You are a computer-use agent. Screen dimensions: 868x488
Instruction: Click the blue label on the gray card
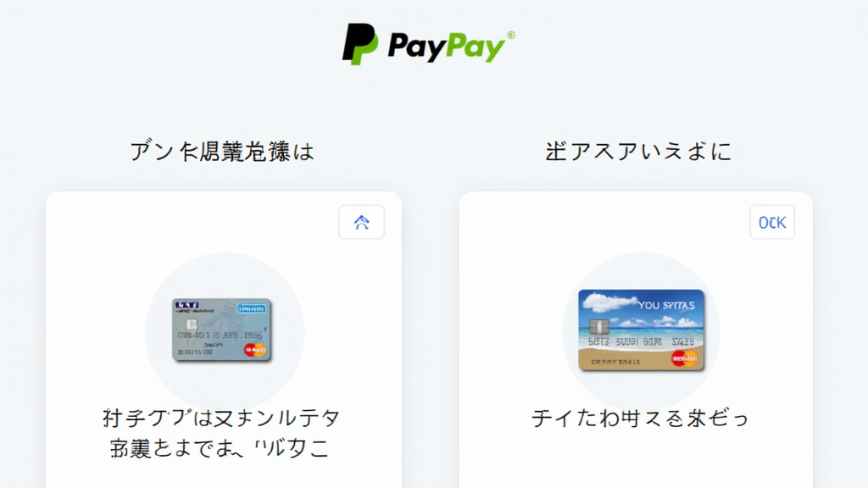click(x=251, y=308)
